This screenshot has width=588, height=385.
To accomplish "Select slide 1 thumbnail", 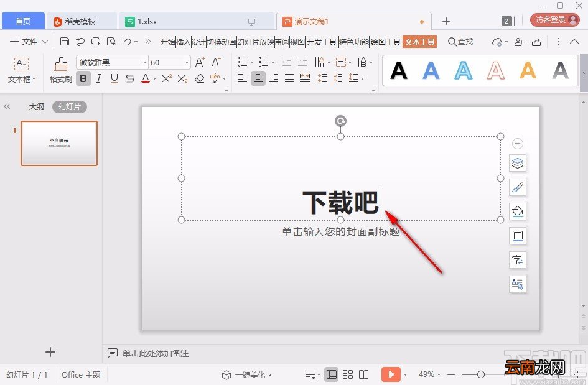I will coord(59,143).
